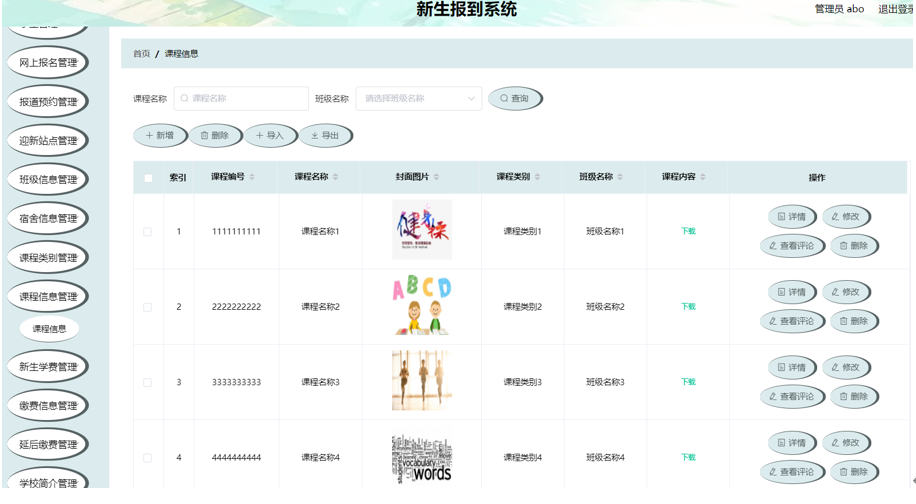The height and width of the screenshot is (504, 916).
Task: Click 退出登录 logout link
Action: click(x=896, y=9)
